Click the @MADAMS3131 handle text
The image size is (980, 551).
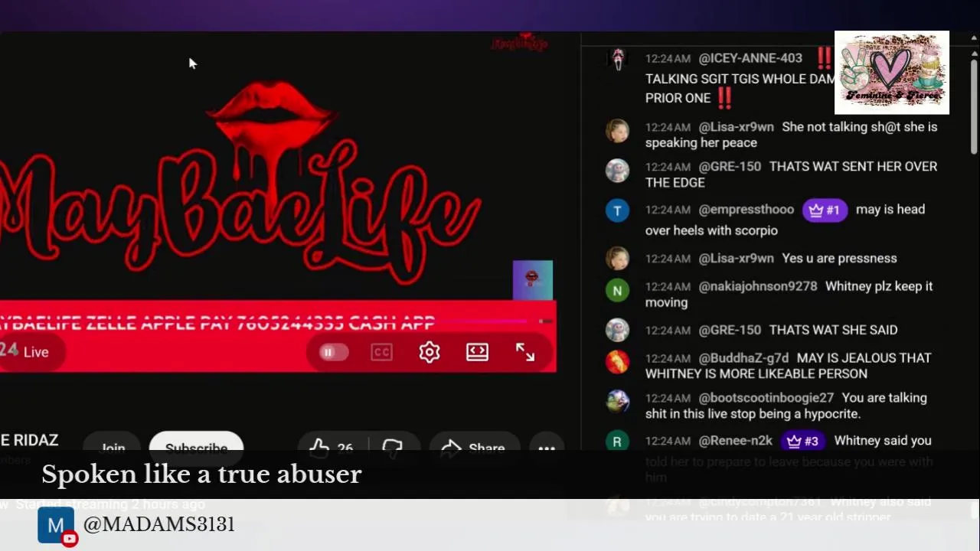[159, 524]
